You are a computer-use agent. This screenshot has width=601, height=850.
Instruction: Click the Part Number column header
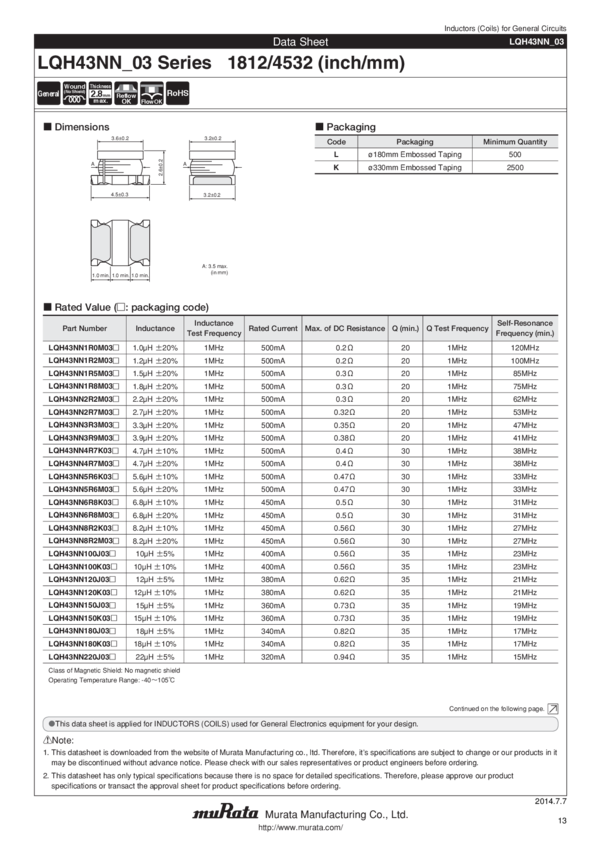click(85, 329)
